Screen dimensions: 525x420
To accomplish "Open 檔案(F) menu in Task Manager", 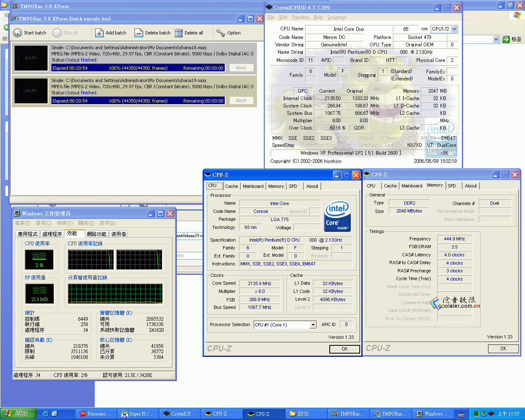I will 23,223.
